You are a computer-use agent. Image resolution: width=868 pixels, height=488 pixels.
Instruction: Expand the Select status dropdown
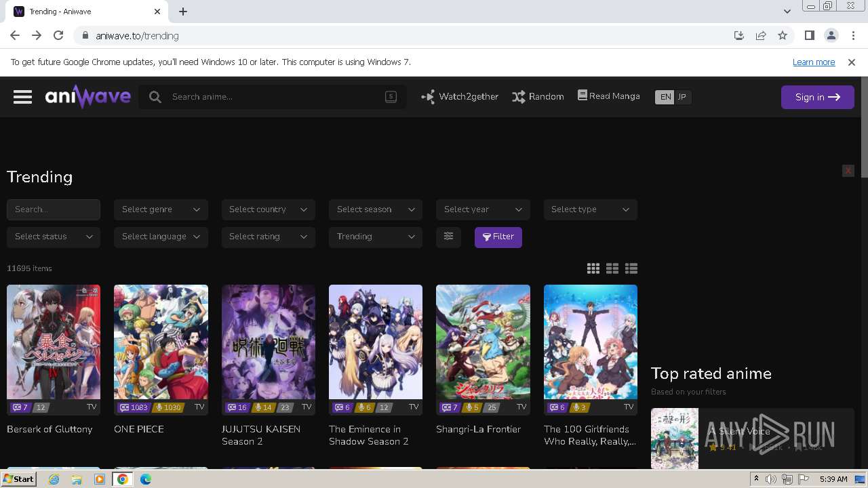point(54,237)
